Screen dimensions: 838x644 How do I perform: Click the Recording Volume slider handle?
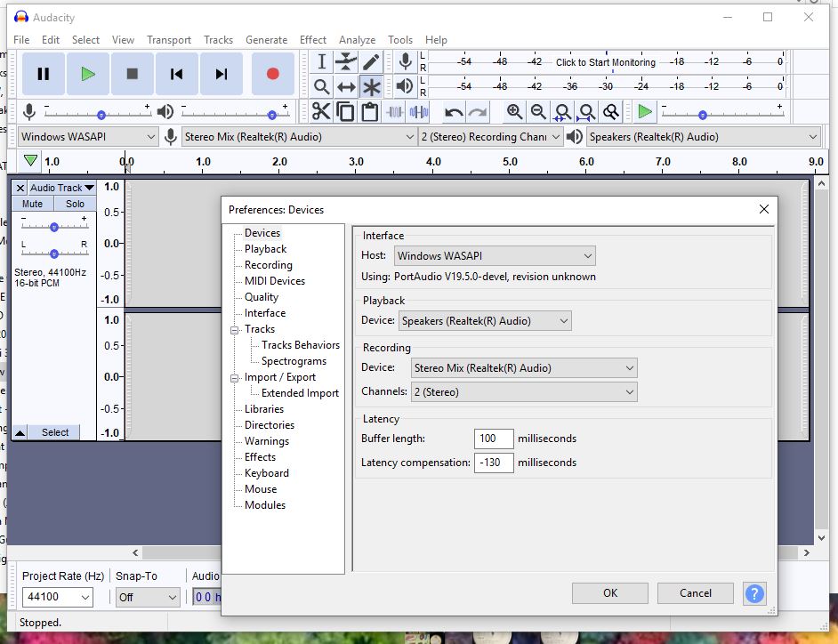(x=101, y=115)
